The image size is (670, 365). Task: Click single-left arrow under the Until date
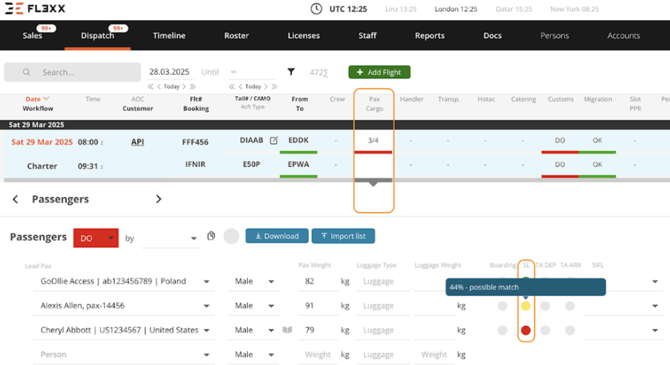[240, 86]
